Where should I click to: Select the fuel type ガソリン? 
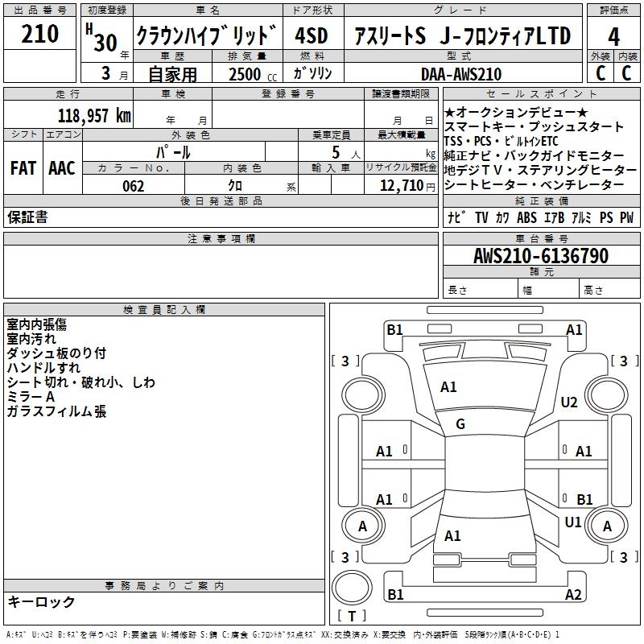coord(312,73)
